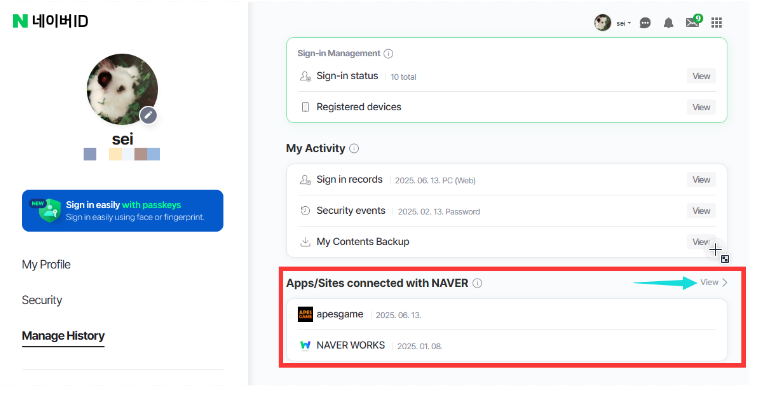Click the '10 total' count text

coord(404,77)
